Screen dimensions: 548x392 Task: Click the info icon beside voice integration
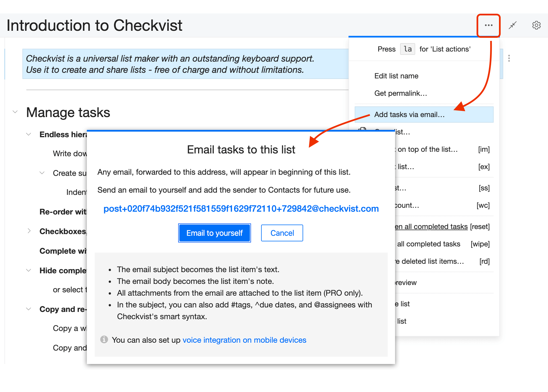[104, 339]
